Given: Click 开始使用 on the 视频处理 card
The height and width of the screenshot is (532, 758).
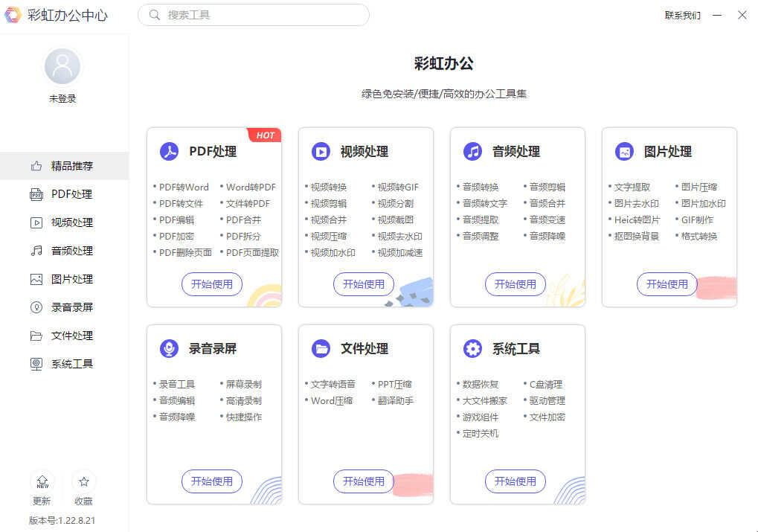Looking at the screenshot, I should (364, 284).
